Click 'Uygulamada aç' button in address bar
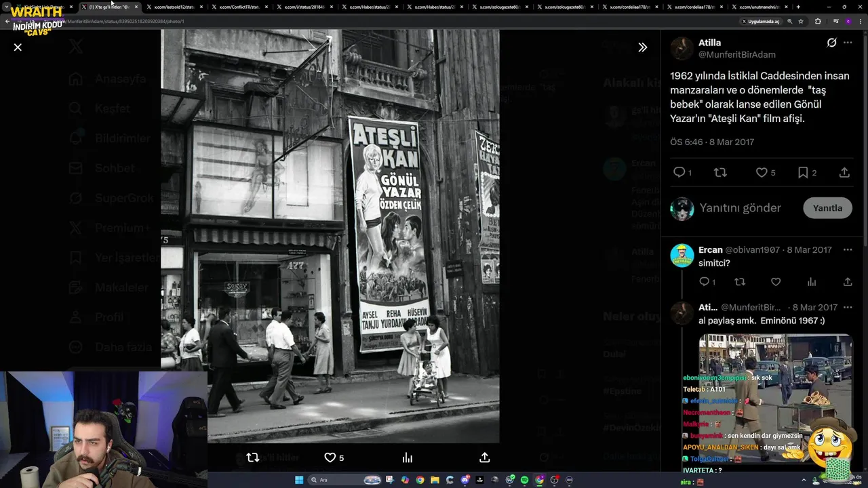The width and height of the screenshot is (868, 488). pyautogui.click(x=761, y=21)
